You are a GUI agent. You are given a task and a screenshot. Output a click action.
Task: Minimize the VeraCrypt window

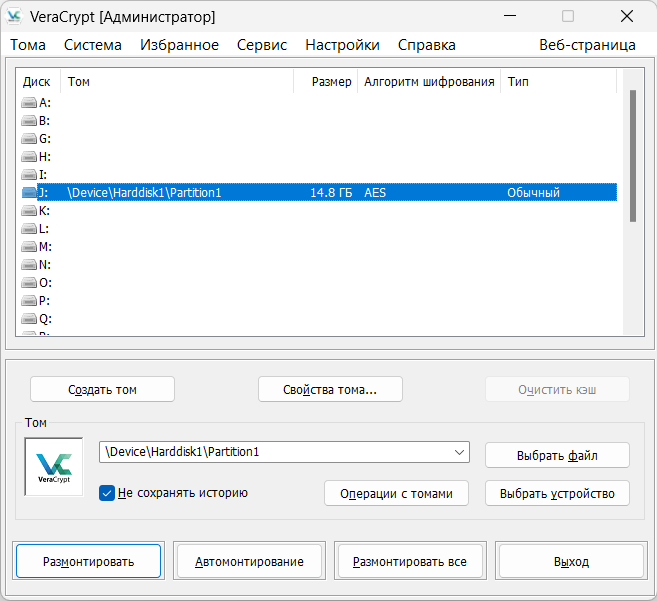click(x=510, y=16)
